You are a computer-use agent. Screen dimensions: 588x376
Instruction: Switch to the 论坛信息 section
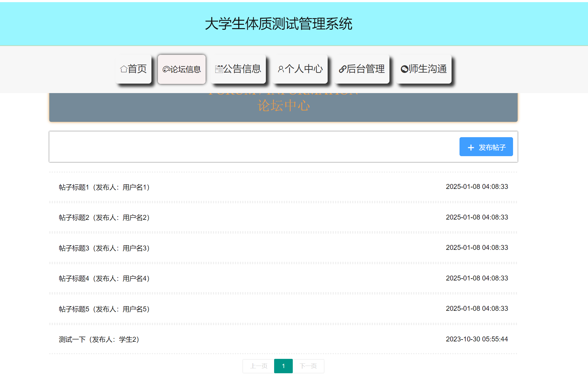pos(182,69)
